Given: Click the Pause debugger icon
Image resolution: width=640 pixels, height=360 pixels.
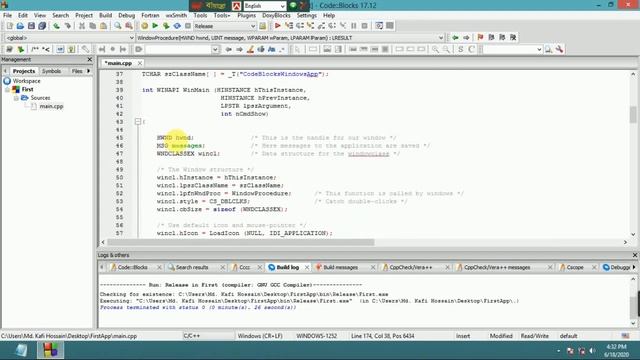Looking at the screenshot, I should [x=353, y=26].
